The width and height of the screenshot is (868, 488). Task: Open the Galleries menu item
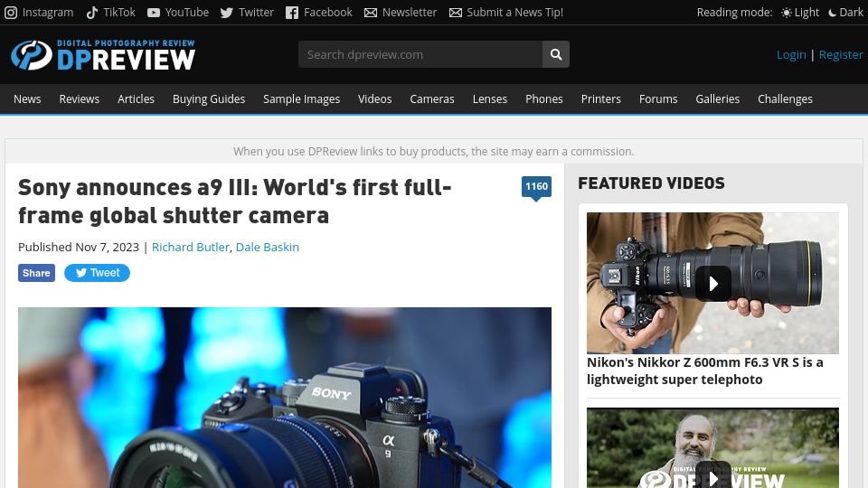(x=717, y=99)
